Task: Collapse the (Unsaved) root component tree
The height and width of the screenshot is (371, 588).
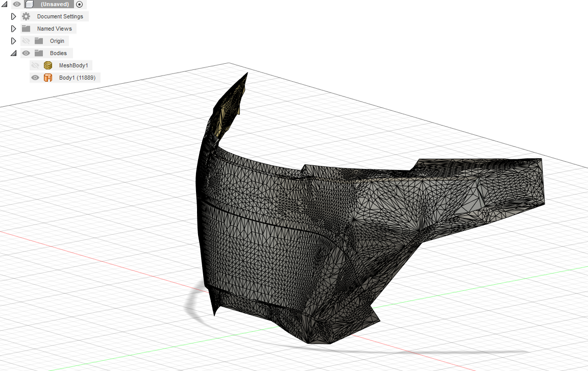Action: (5, 4)
